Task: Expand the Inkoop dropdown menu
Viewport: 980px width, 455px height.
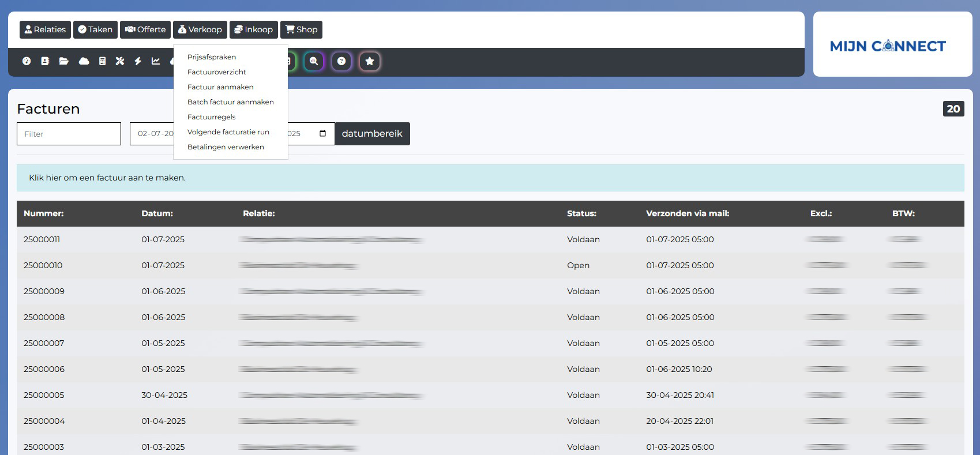Action: pos(253,29)
